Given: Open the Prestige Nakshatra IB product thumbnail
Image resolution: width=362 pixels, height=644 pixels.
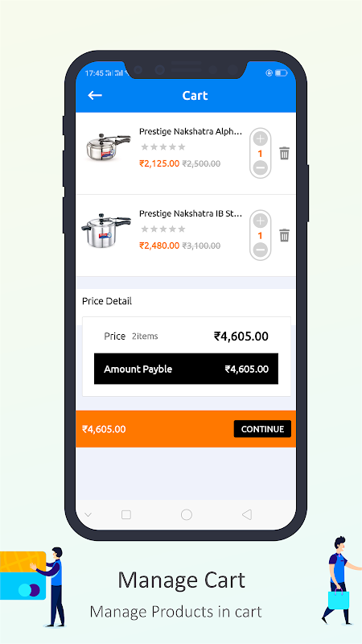Looking at the screenshot, I should pos(106,230).
